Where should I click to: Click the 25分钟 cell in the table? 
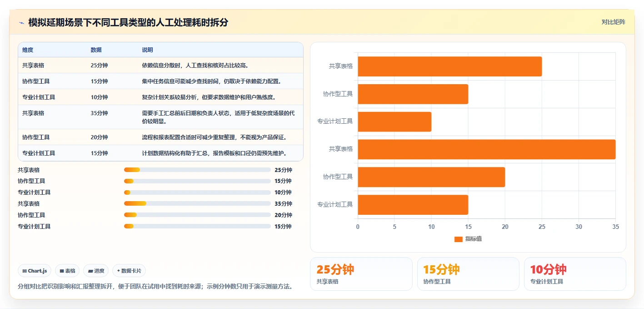[99, 65]
